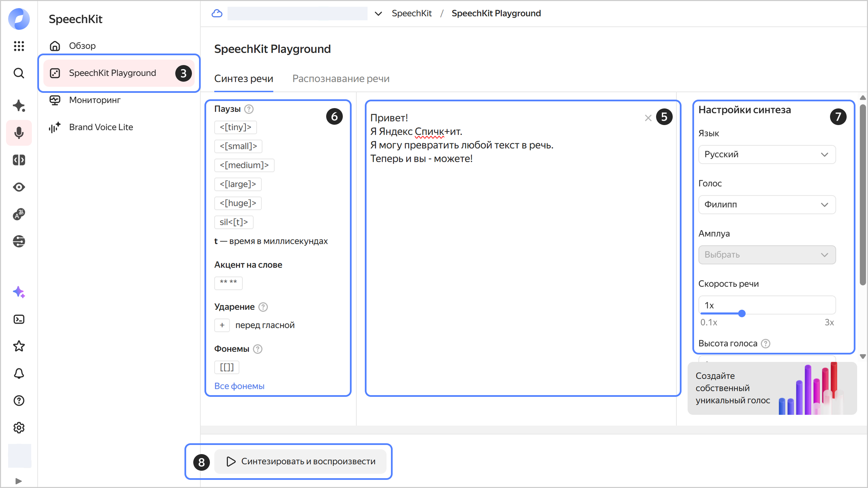Click the Скорость речи slider handle
The width and height of the screenshot is (868, 488).
742,313
